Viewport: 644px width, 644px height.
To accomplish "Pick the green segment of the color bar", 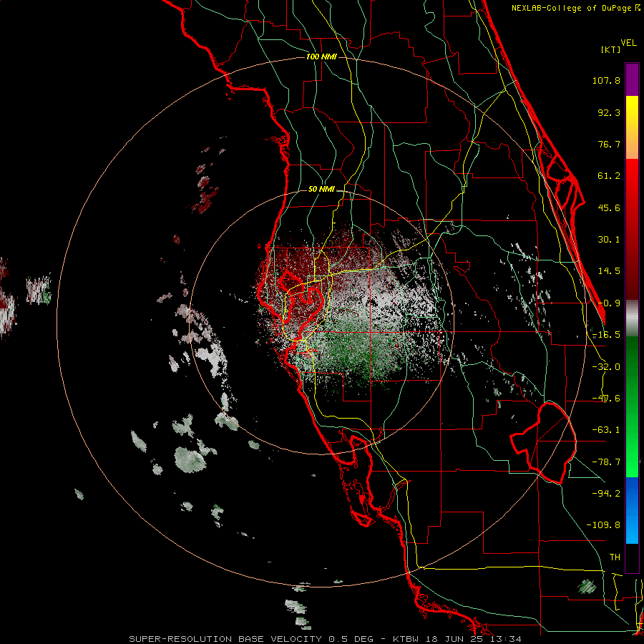I will 632,406.
